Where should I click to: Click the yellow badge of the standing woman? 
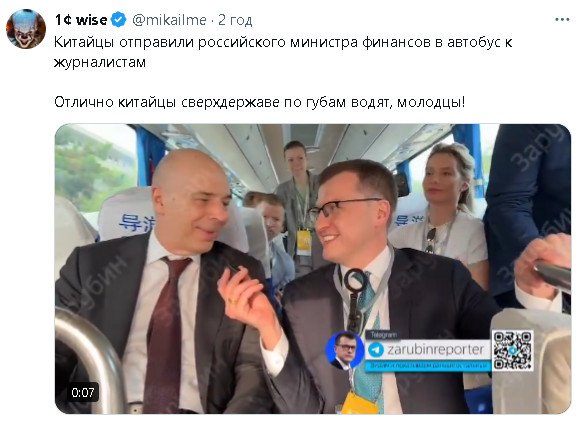pos(304,242)
